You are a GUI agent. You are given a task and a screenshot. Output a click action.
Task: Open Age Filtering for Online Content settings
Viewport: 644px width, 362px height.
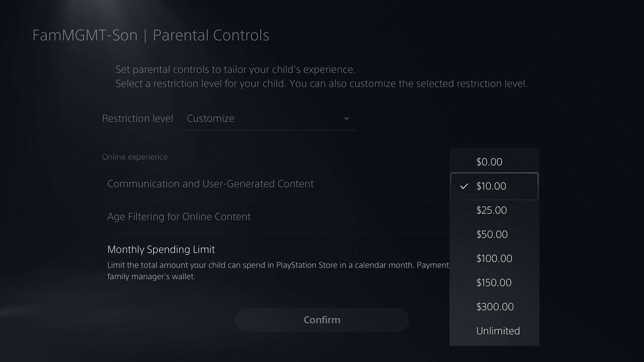(x=179, y=217)
